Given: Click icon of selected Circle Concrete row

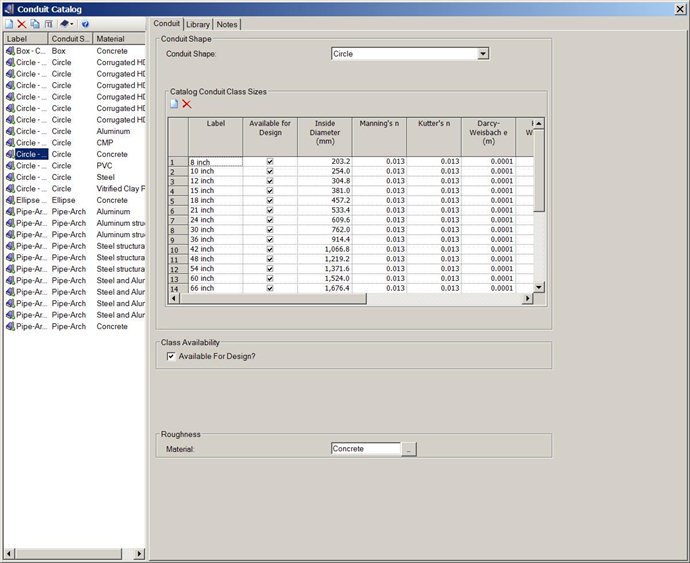Looking at the screenshot, I should pyautogui.click(x=10, y=154).
